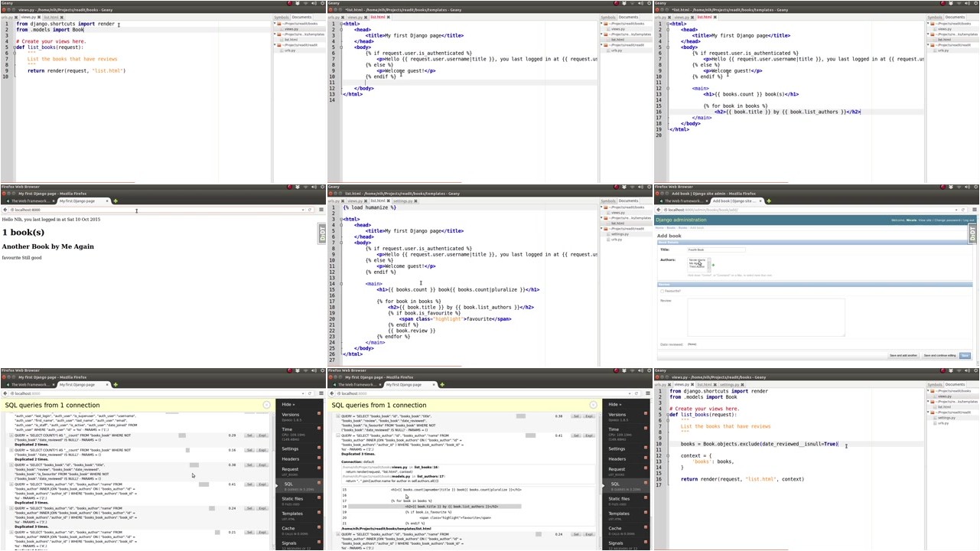Screen dimensions: 980x551
Task: Open the Home breadcrumb in Django administration
Action: coord(659,228)
